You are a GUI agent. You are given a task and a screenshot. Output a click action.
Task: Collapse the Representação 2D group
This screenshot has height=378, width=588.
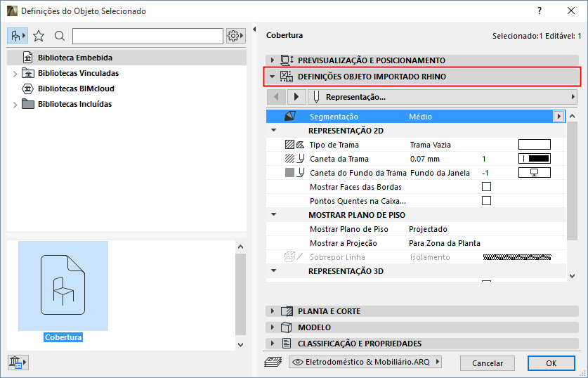(274, 130)
